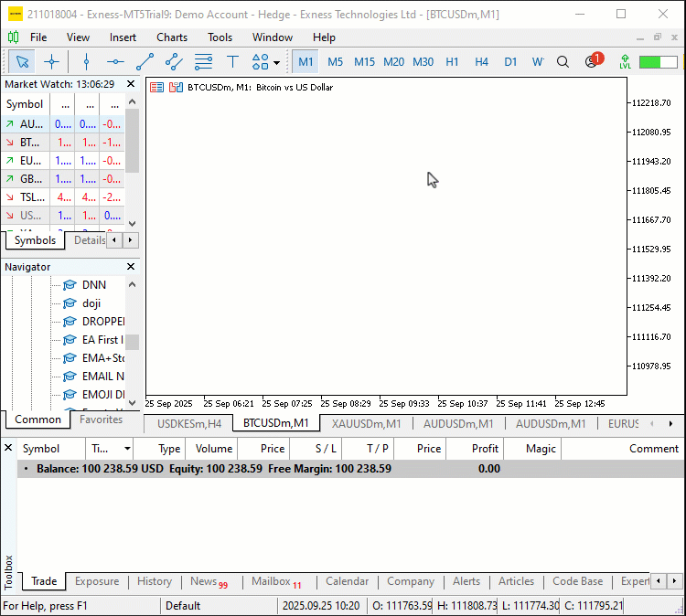This screenshot has height=616, width=686.
Task: Select the text label tool
Action: (x=232, y=61)
